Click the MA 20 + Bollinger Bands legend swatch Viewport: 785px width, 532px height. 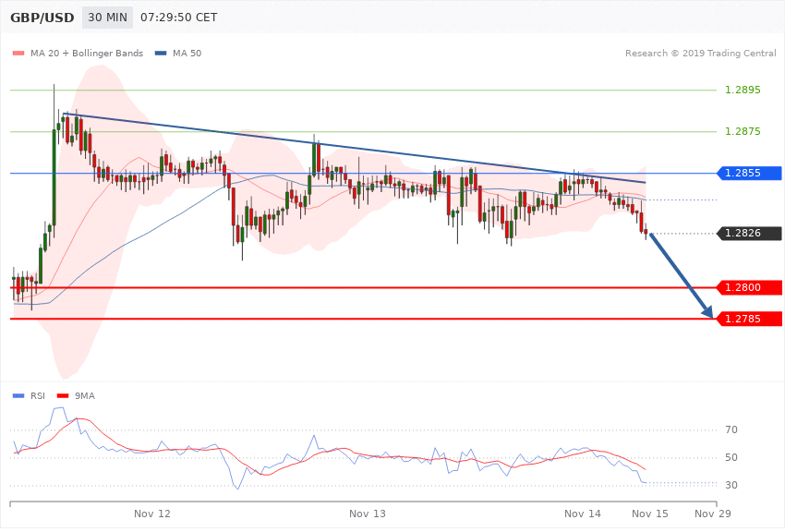(x=18, y=54)
